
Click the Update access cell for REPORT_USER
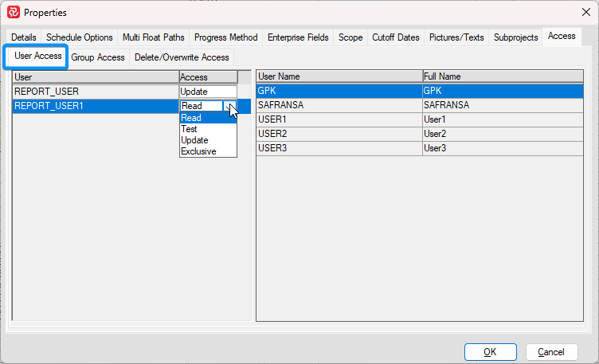pos(208,92)
